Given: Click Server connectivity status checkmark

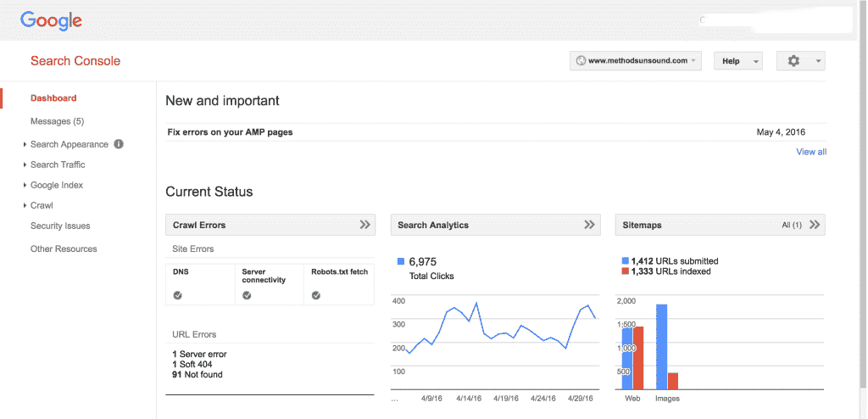Looking at the screenshot, I should pyautogui.click(x=247, y=295).
